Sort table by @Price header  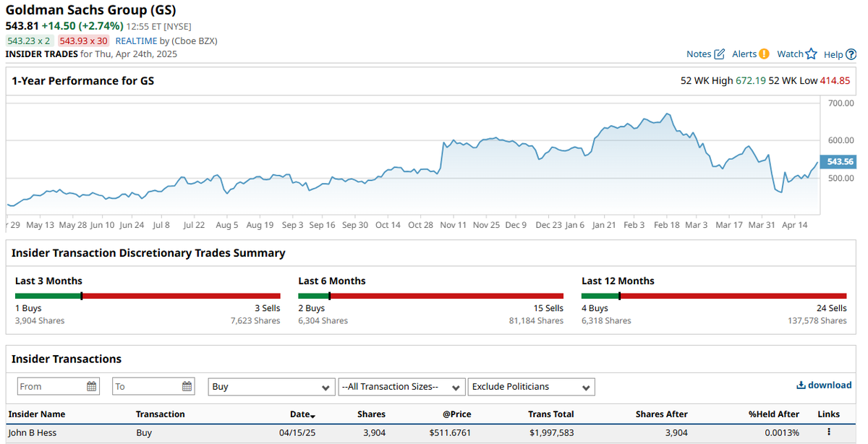point(456,414)
